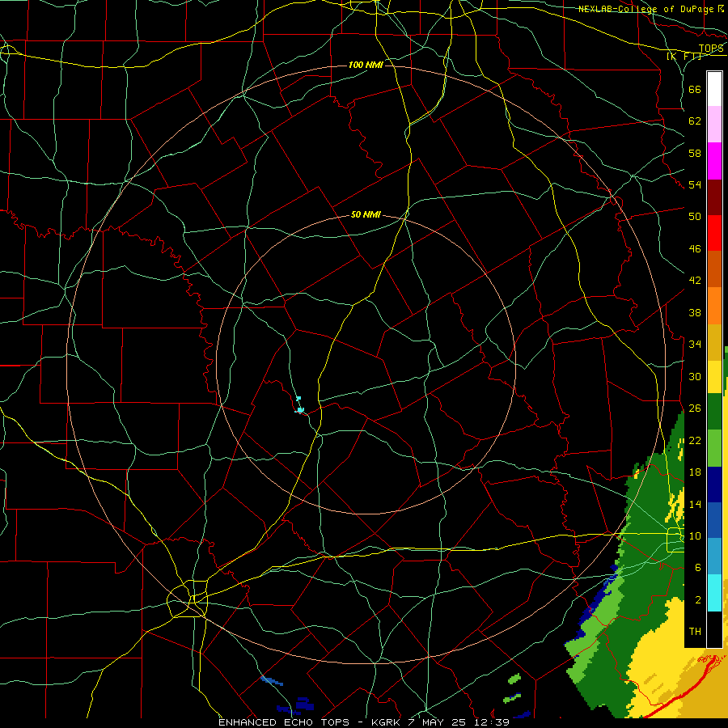Select the legend value "2"
Viewport: 728px width, 728px height.
[698, 600]
